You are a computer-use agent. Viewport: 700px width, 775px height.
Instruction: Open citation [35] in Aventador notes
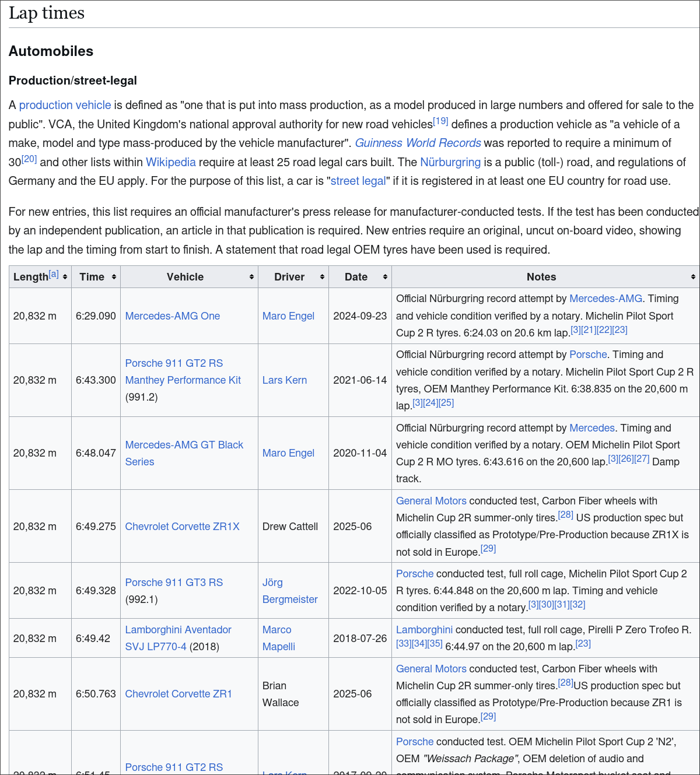[x=435, y=643]
